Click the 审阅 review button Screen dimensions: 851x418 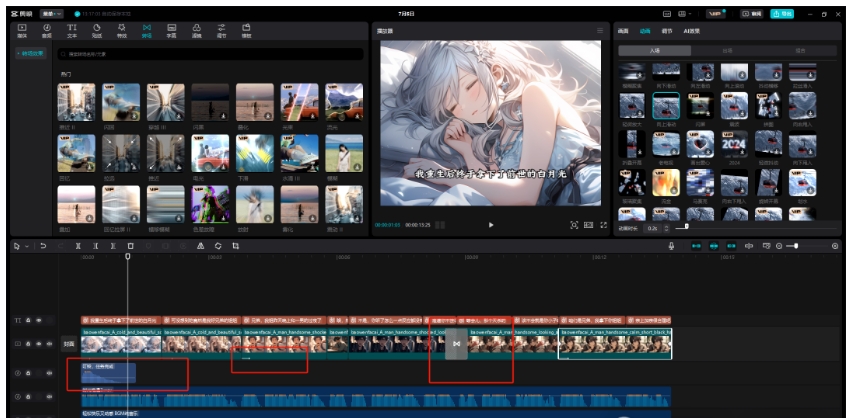click(x=753, y=14)
